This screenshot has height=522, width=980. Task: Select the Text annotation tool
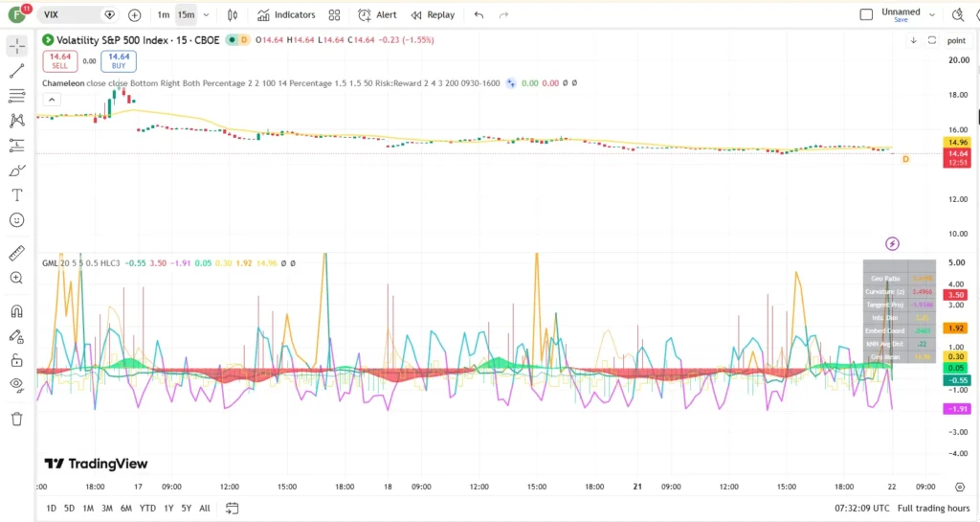click(x=17, y=195)
